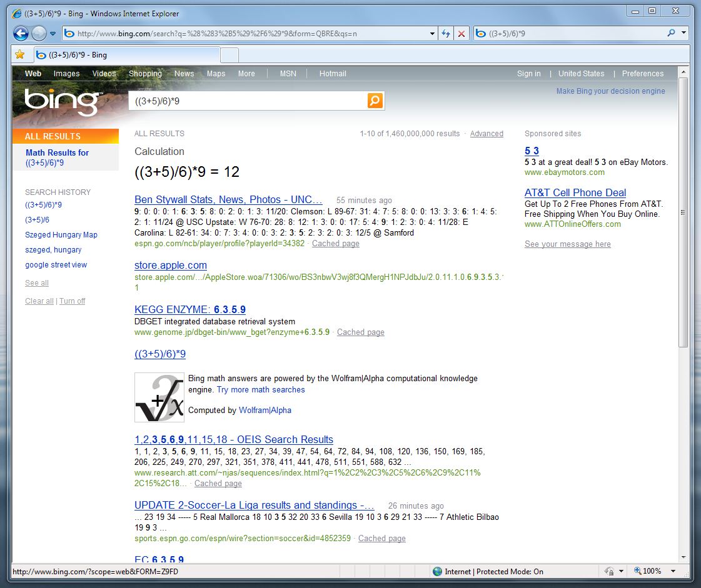Open Ben Stywall Stats, News, Photos result
This screenshot has height=588, width=701.
click(228, 200)
